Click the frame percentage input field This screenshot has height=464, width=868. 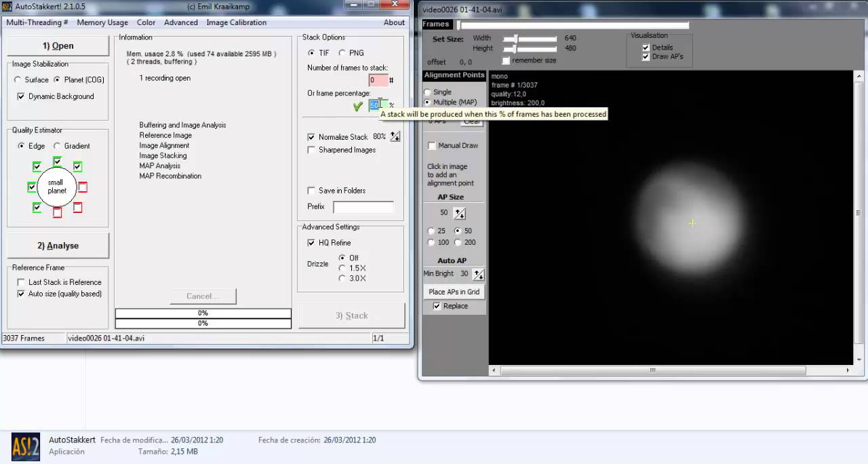tap(378, 105)
